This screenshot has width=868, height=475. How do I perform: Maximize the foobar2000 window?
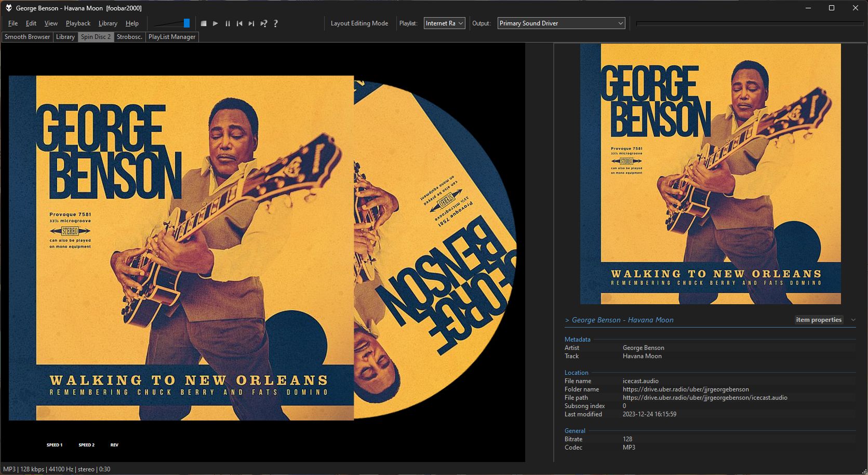[x=831, y=8]
